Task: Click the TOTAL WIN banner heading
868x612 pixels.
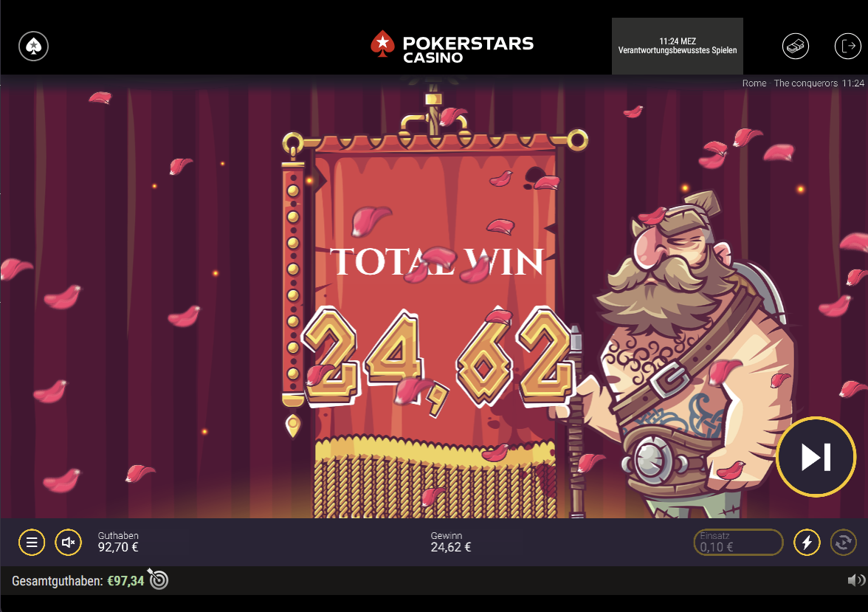Action: tap(437, 261)
